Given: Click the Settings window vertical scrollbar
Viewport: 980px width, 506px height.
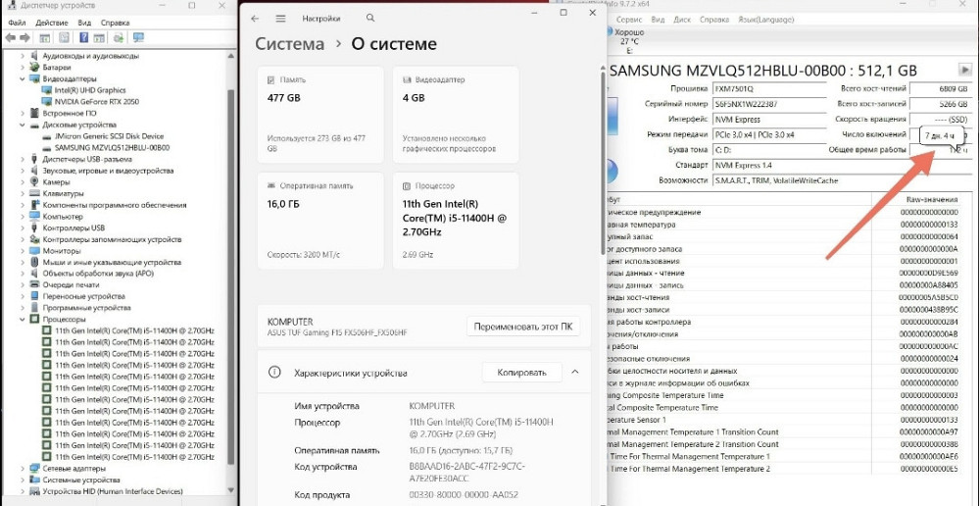Looking at the screenshot, I should (603, 163).
